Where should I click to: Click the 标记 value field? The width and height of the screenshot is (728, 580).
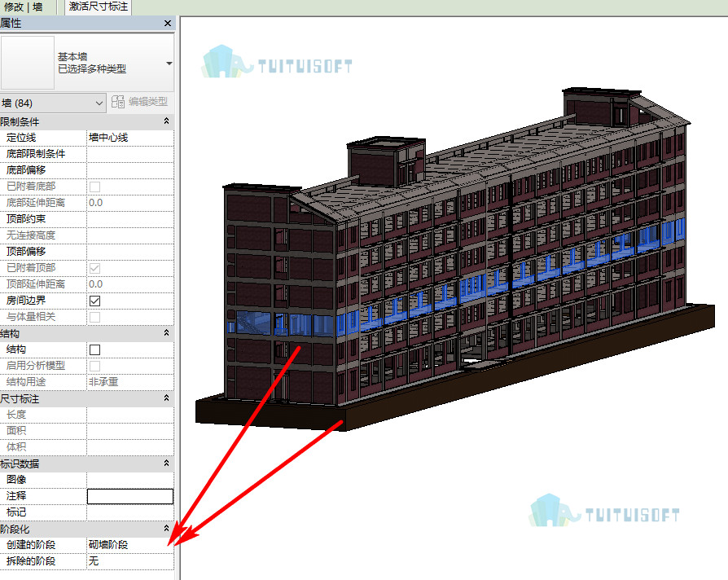pyautogui.click(x=130, y=512)
